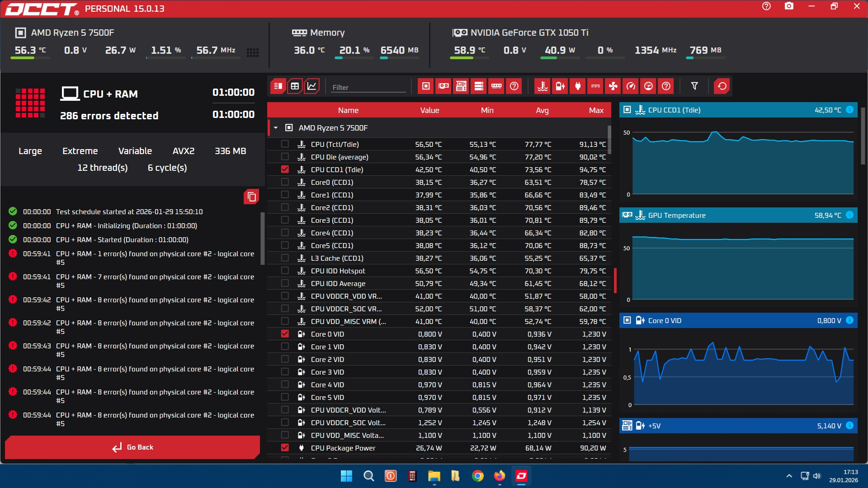Click the Core 3 VID max value 1,235 V
The image size is (868, 488).
coord(594,372)
